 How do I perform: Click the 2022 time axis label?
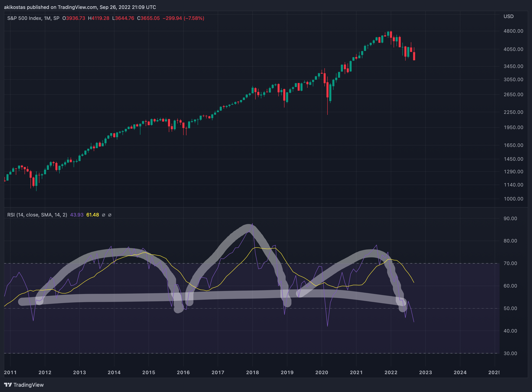[391, 373]
